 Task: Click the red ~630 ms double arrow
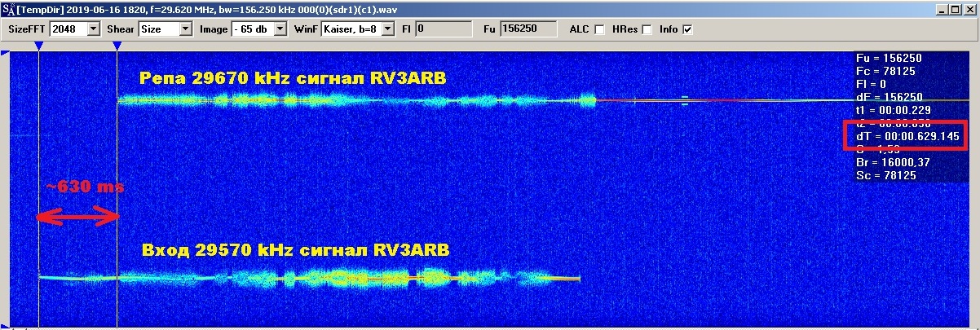point(79,216)
